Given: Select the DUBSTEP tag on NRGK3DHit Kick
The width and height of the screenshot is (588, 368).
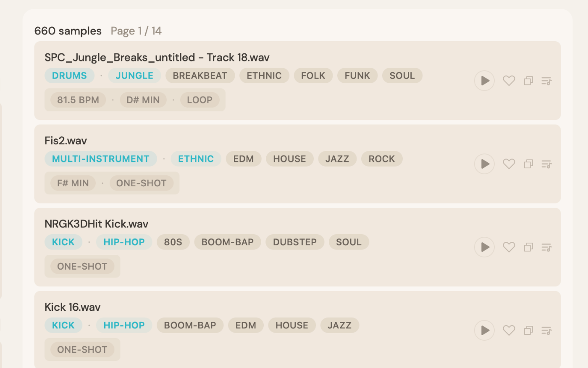Looking at the screenshot, I should pyautogui.click(x=295, y=242).
